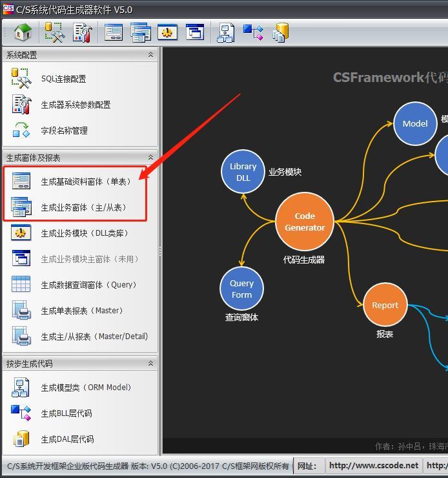The height and width of the screenshot is (478, 448).
Task: Collapse the 按步生成代码 panel group
Action: 151,364
